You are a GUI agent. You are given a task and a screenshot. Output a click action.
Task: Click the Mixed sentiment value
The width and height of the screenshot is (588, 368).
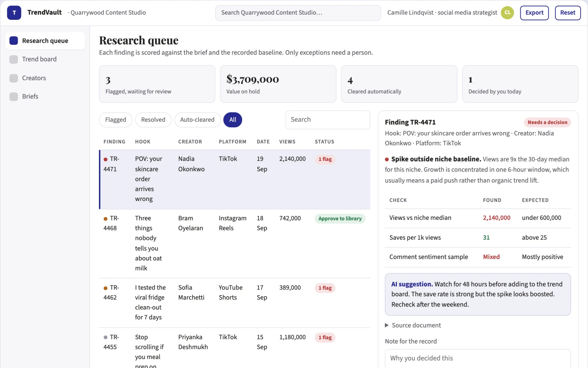click(x=491, y=257)
